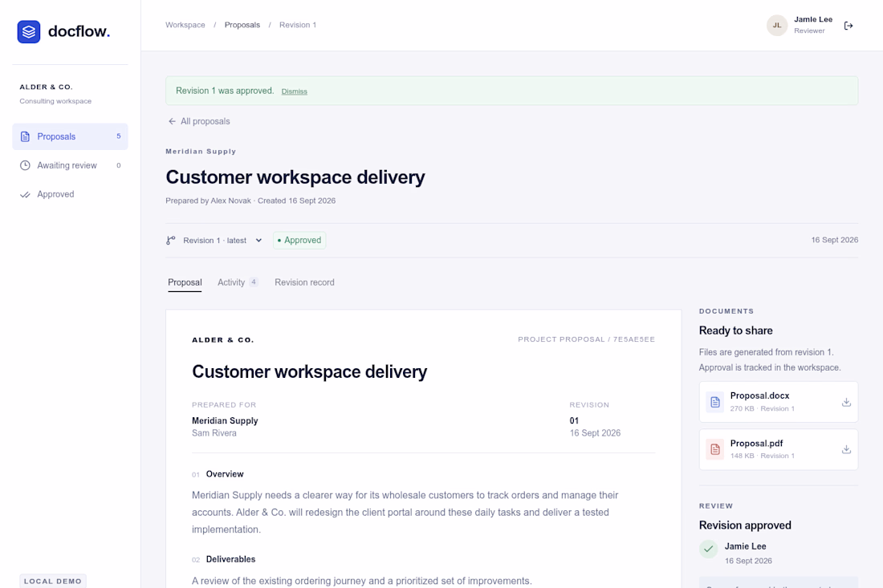Navigate to Workspace breadcrumb
This screenshot has height=588, width=883.
pos(185,25)
